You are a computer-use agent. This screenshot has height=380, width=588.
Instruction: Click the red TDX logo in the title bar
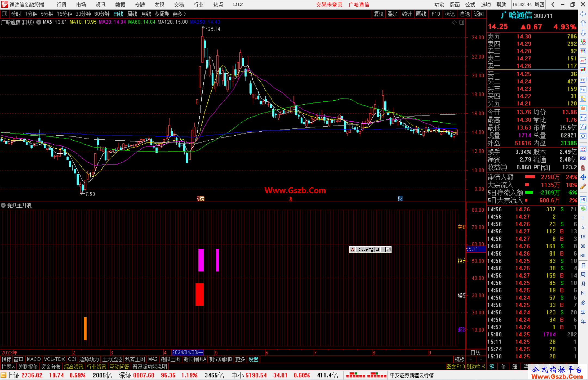(x=5, y=4)
